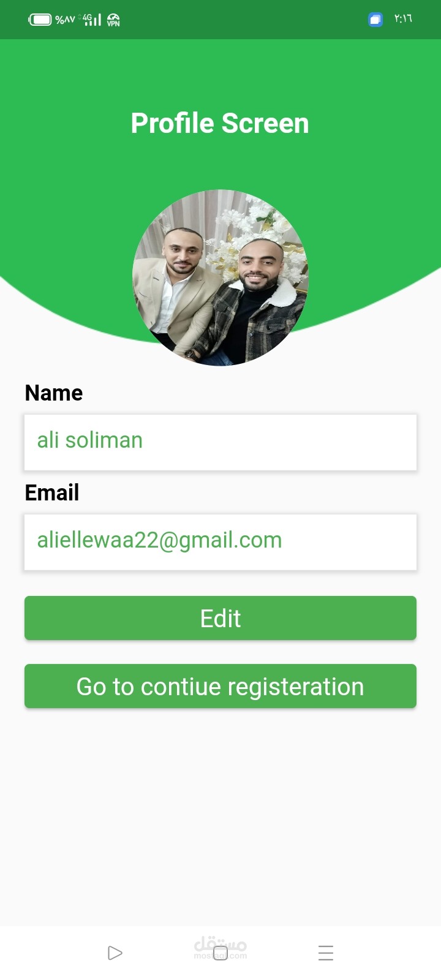Tap the battery icon in status bar
This screenshot has width=441, height=980.
click(40, 20)
